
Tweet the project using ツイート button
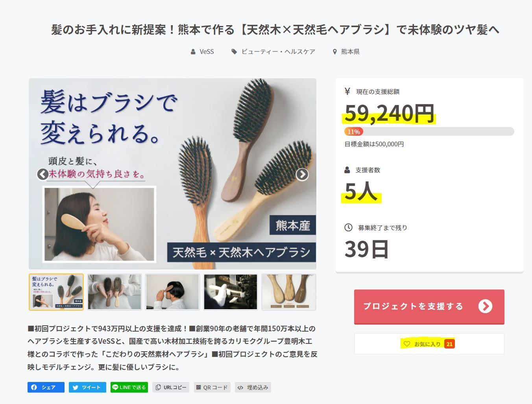[87, 387]
